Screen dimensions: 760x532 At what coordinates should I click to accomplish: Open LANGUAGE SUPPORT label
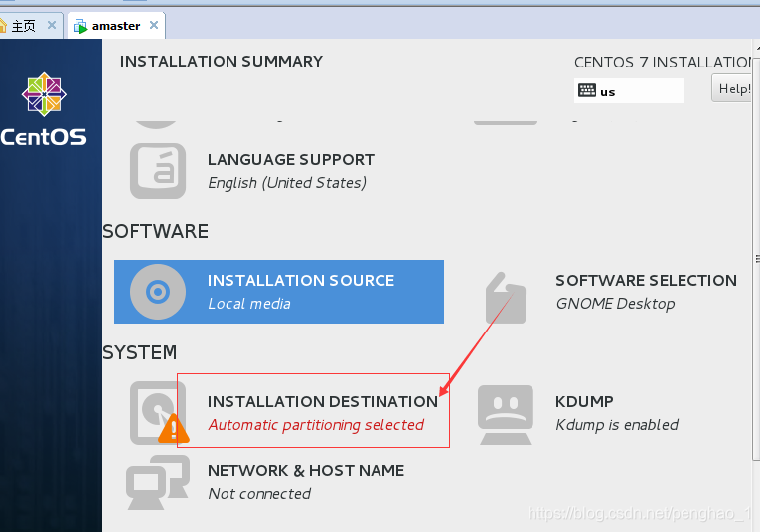click(x=291, y=159)
